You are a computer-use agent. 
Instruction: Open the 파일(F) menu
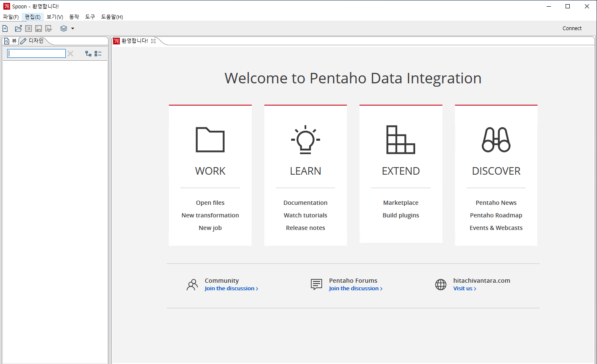tap(11, 17)
